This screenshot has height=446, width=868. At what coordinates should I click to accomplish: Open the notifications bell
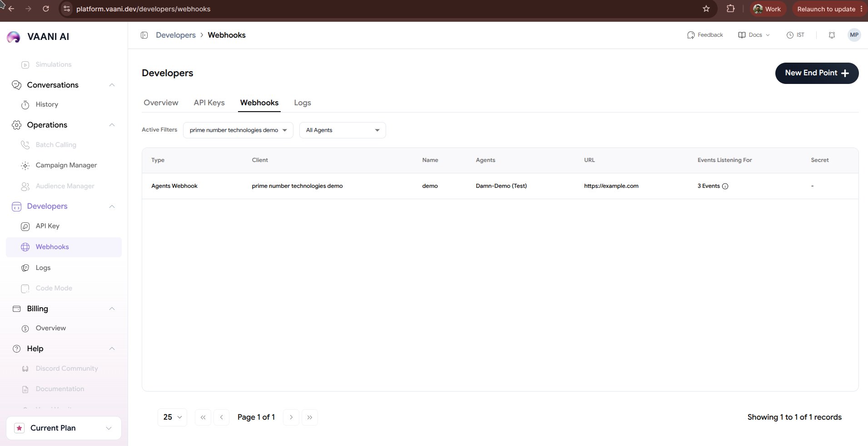pyautogui.click(x=832, y=35)
